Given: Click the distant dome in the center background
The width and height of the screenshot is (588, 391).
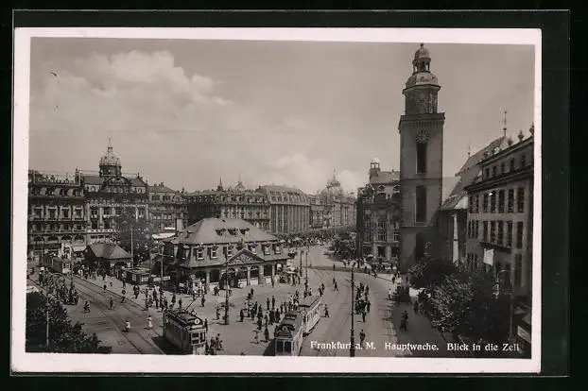Looking at the screenshot, I should (333, 184).
